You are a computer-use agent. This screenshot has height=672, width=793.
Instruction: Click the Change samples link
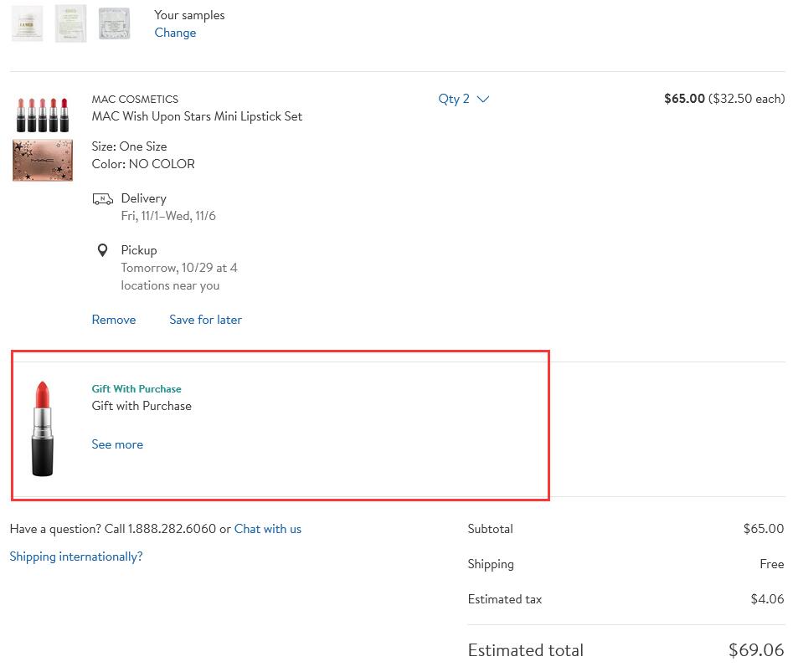[175, 33]
